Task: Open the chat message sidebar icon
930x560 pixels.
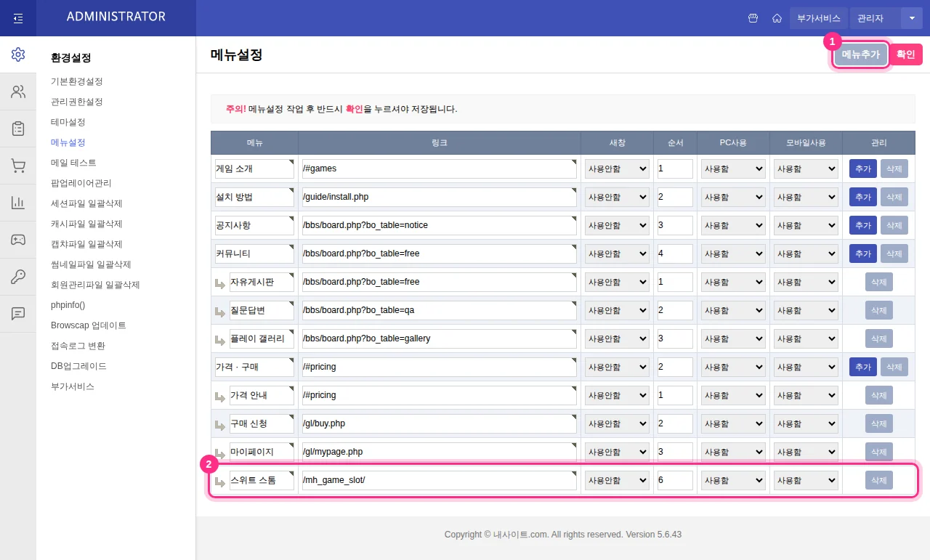Action: pos(18,314)
